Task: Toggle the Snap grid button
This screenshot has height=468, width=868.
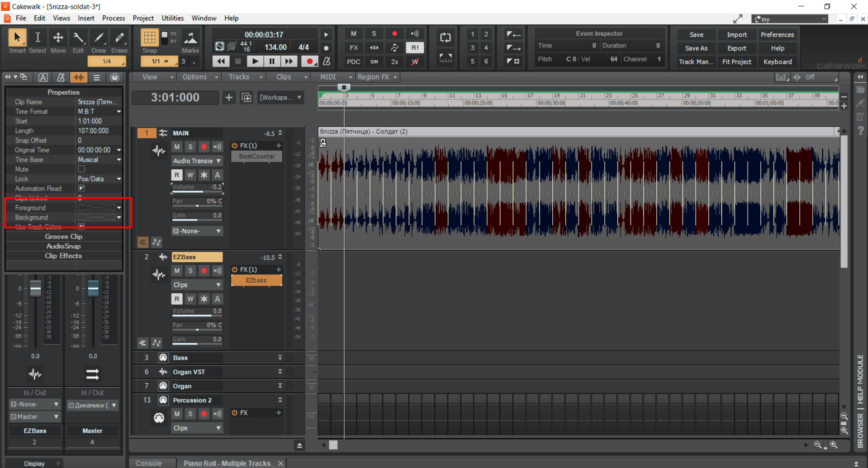Action: click(x=149, y=38)
